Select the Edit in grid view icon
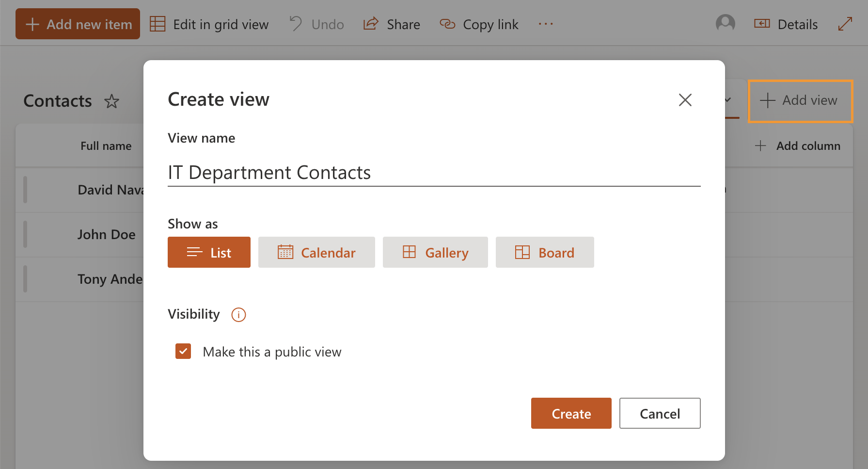Screen dimensions: 868x469 pos(158,23)
